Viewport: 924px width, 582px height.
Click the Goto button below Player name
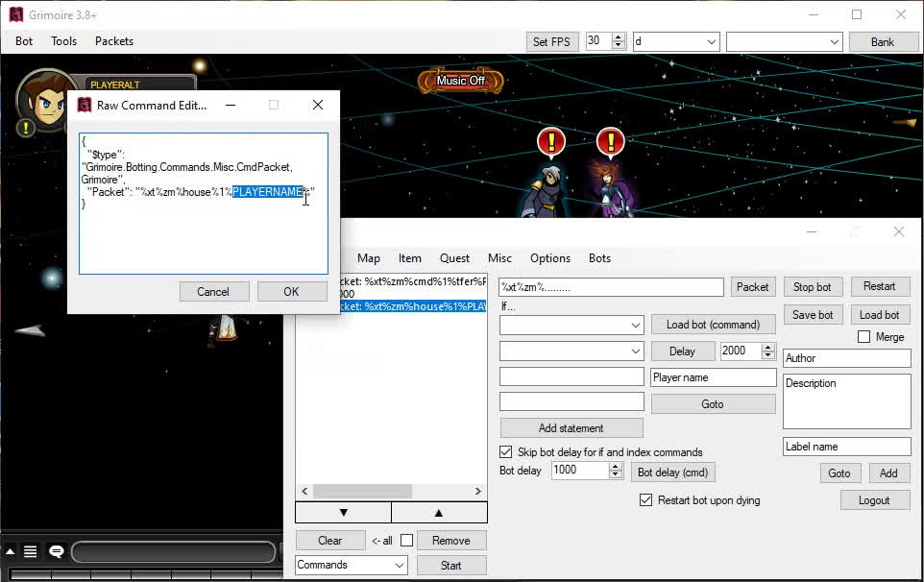pyautogui.click(x=713, y=404)
